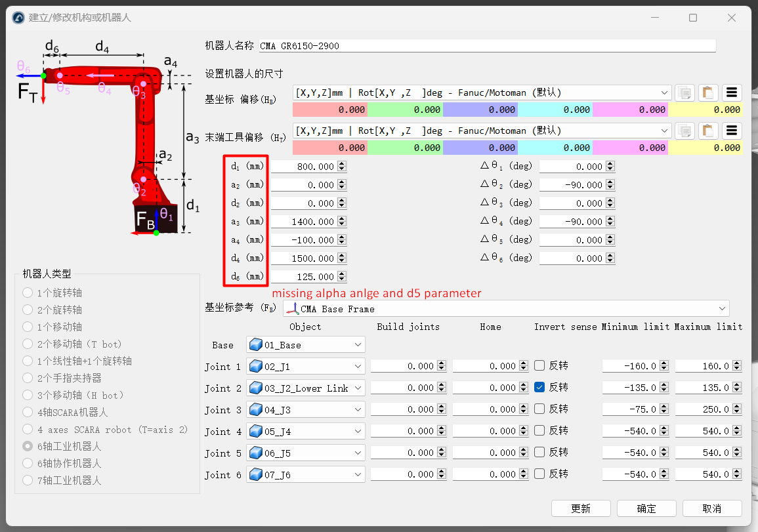Viewport: 758px width, 532px height.
Task: Click the 01_Base object cube icon
Action: pyautogui.click(x=255, y=345)
